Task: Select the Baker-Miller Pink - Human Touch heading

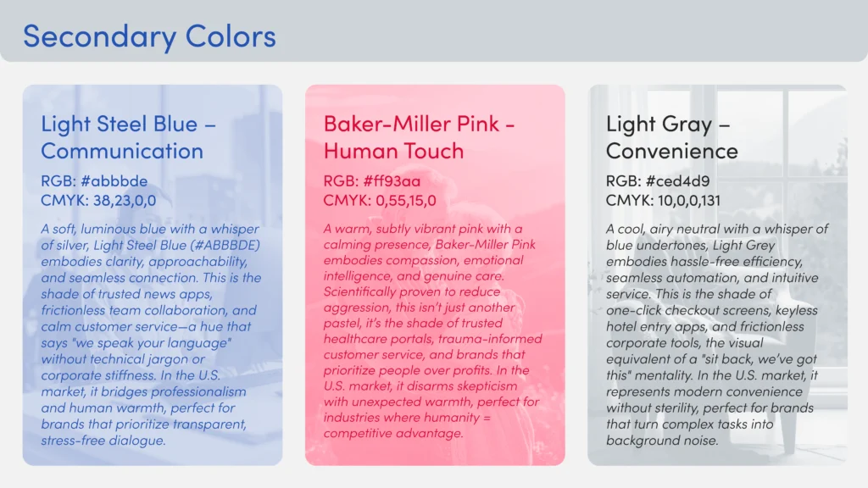Action: coord(420,137)
